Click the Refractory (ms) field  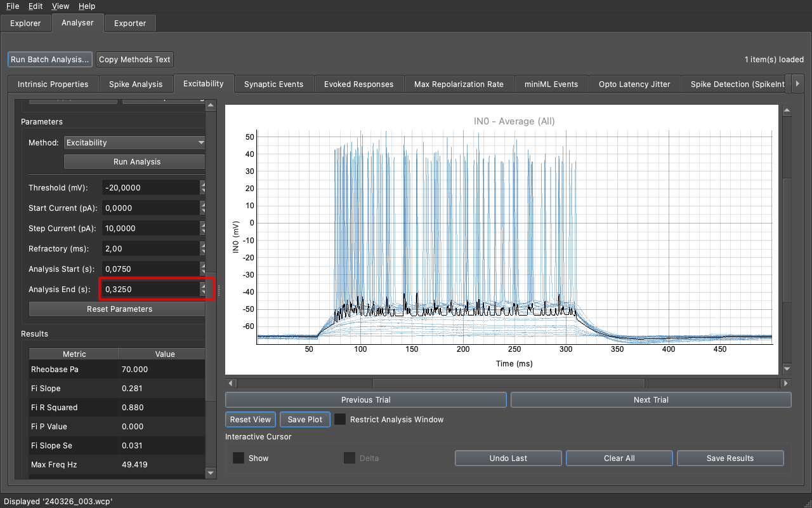click(150, 249)
